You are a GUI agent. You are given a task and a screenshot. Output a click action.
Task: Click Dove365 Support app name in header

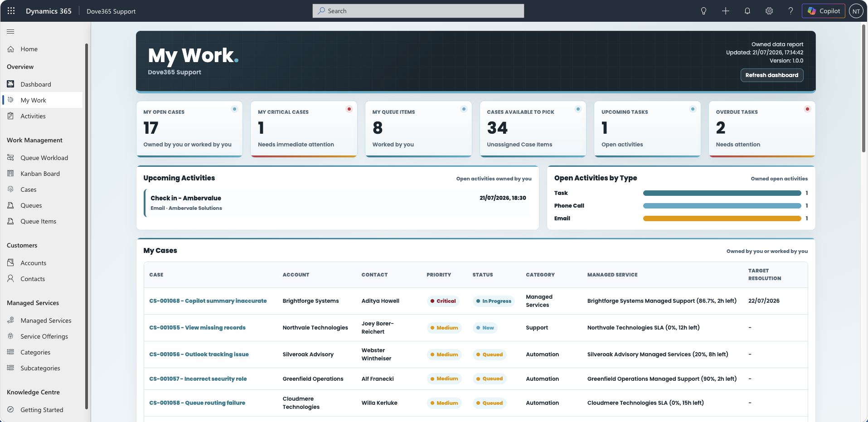(111, 11)
